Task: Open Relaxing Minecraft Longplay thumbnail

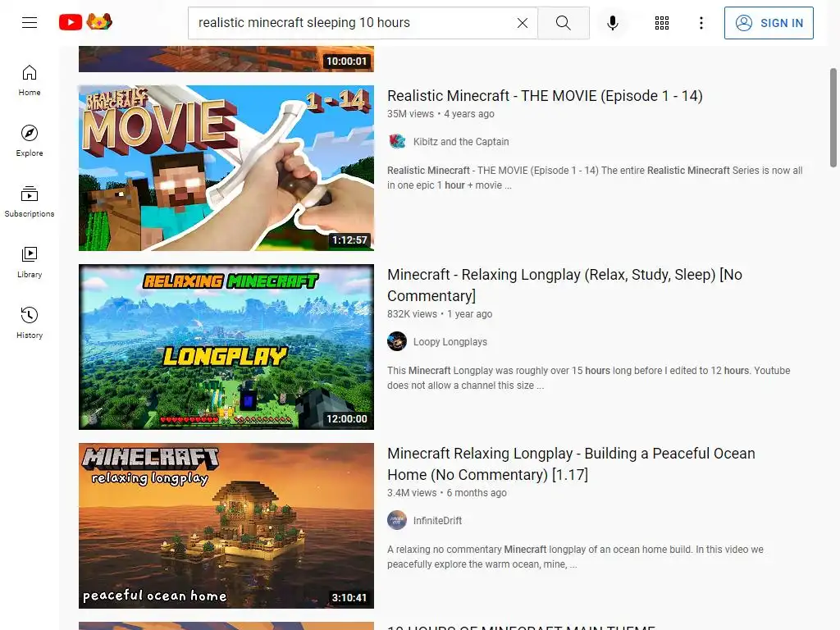Action: point(226,347)
